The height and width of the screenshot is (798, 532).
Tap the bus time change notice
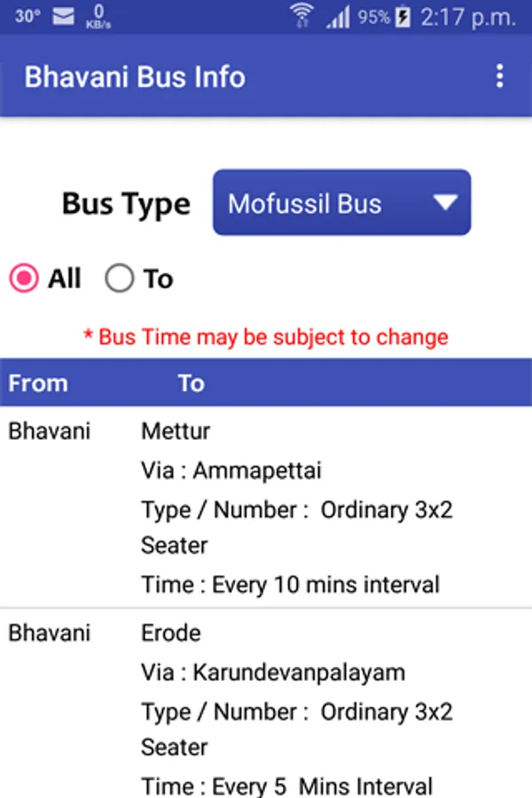pyautogui.click(x=266, y=337)
